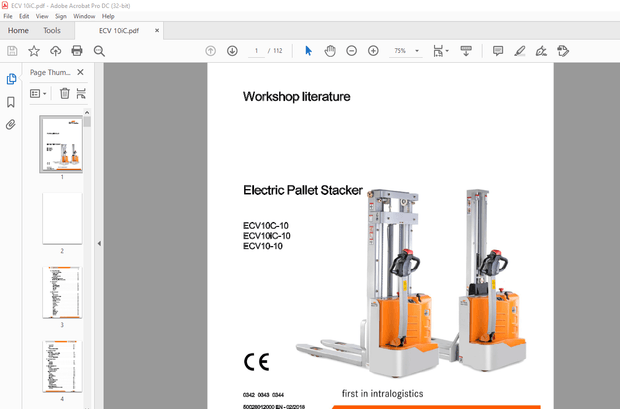Select the Highlight text pen icon
The height and width of the screenshot is (409, 620).
point(520,51)
